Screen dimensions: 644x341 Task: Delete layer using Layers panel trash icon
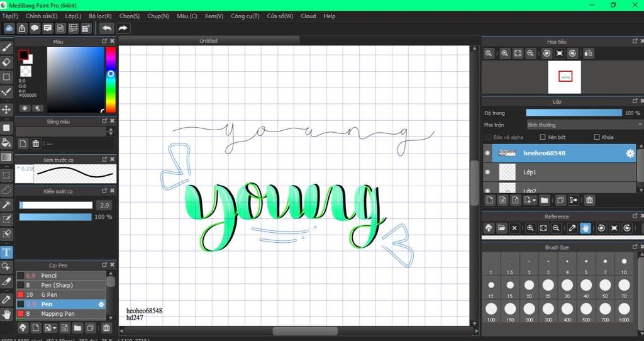589,200
